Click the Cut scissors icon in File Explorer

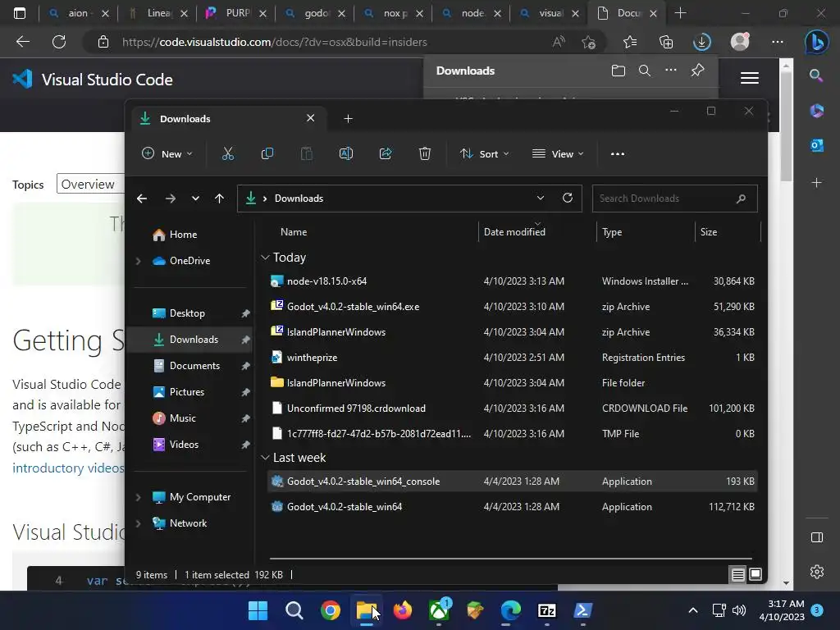pyautogui.click(x=228, y=153)
